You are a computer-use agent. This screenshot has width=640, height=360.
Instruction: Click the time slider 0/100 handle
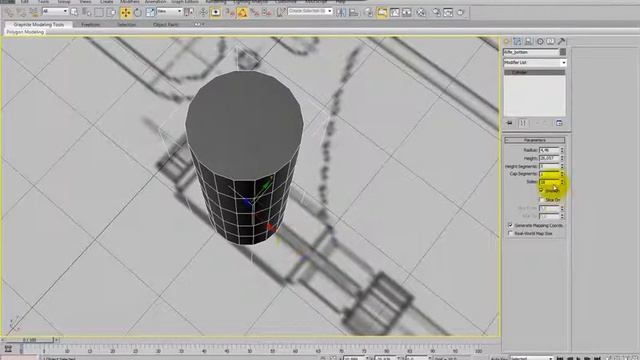[x=29, y=340]
